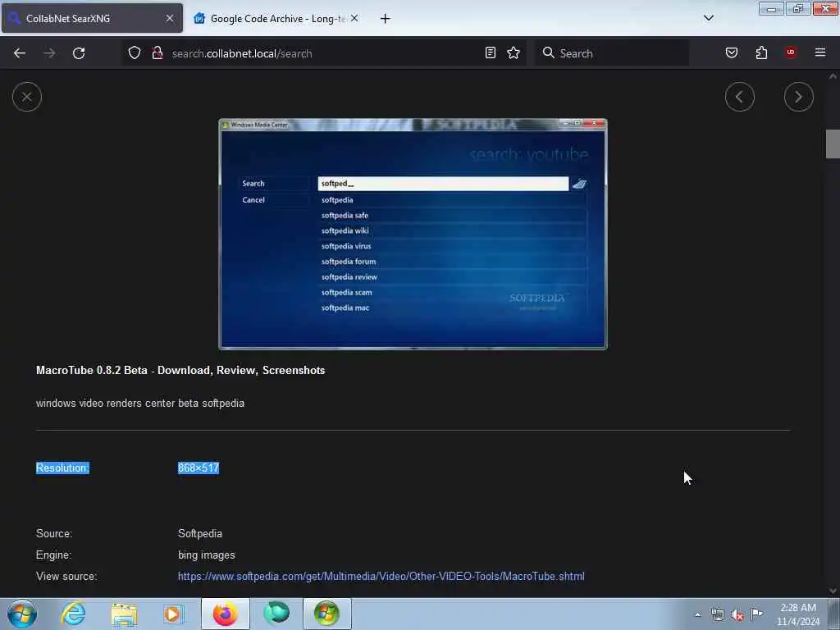The width and height of the screenshot is (840, 630).
Task: Open the network tray icon
Action: pos(717,615)
